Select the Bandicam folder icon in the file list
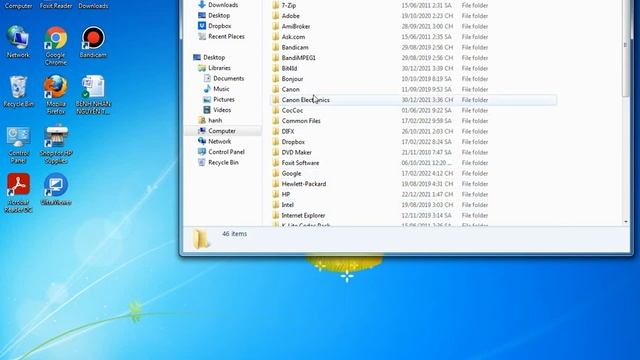Image resolution: width=640 pixels, height=360 pixels. tap(276, 47)
